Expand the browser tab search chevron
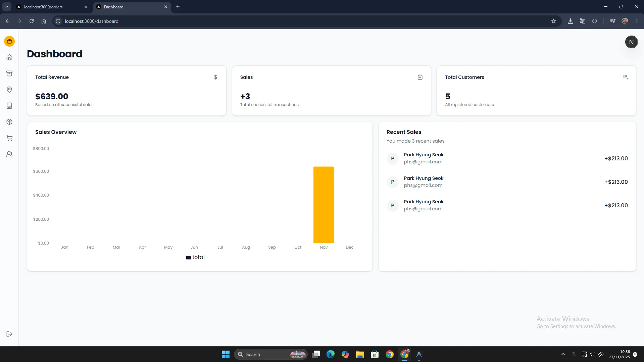The width and height of the screenshot is (644, 362). [x=6, y=7]
